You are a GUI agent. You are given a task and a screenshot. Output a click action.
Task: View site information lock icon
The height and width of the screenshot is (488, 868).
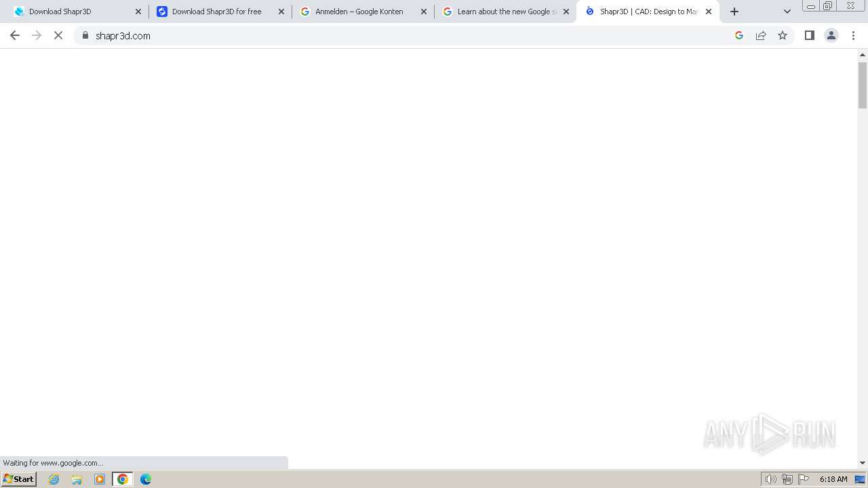[x=85, y=35]
